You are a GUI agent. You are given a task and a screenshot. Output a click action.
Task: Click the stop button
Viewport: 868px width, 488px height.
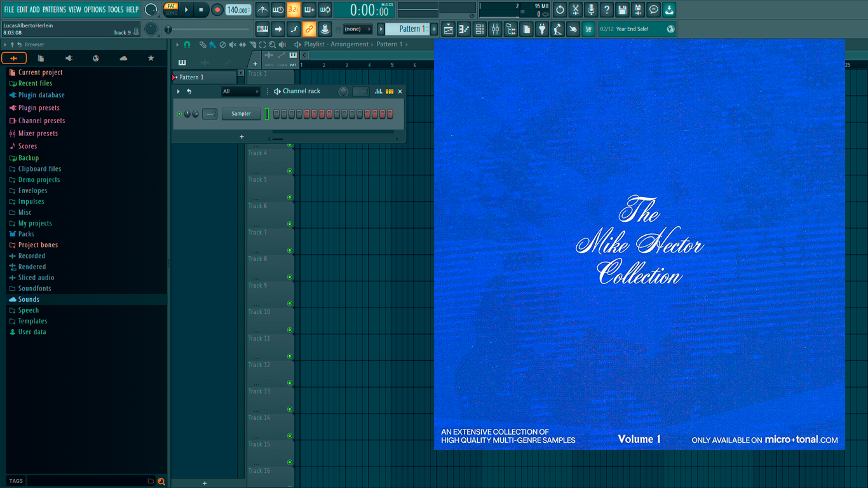tap(201, 10)
